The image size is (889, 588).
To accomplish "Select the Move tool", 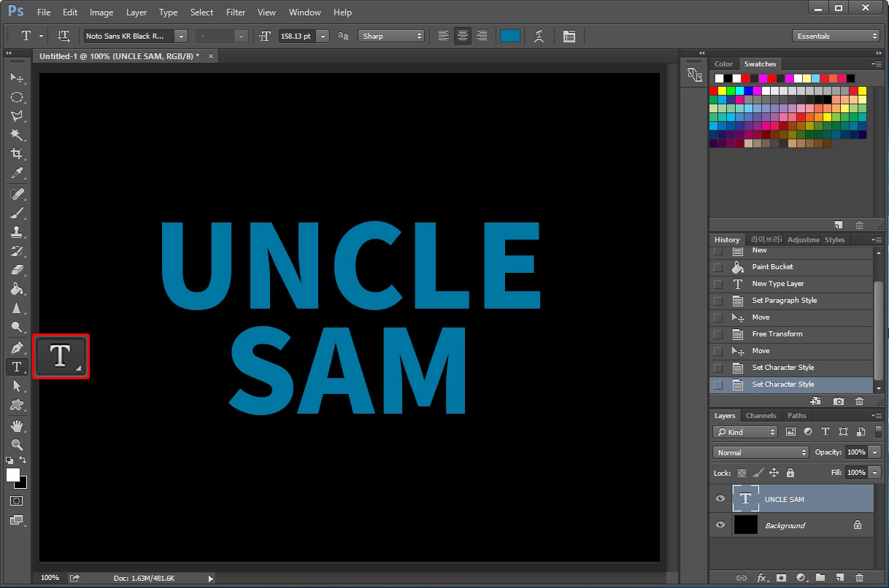I will click(x=16, y=77).
